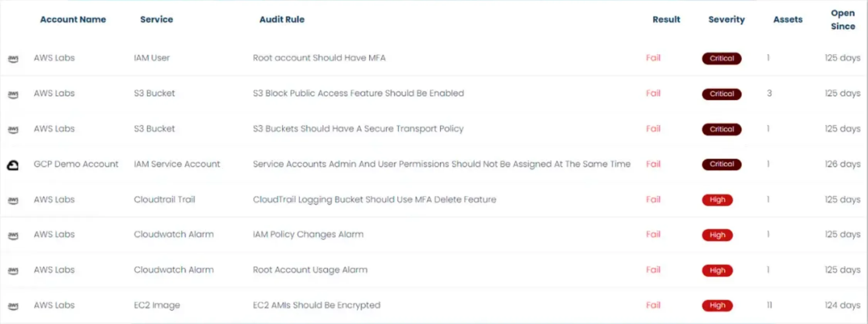This screenshot has height=324, width=868.
Task: Select the GCP Demo Account name
Action: (x=76, y=164)
